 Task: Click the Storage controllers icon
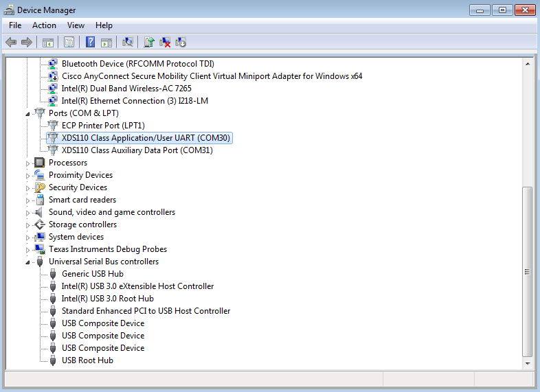40,224
